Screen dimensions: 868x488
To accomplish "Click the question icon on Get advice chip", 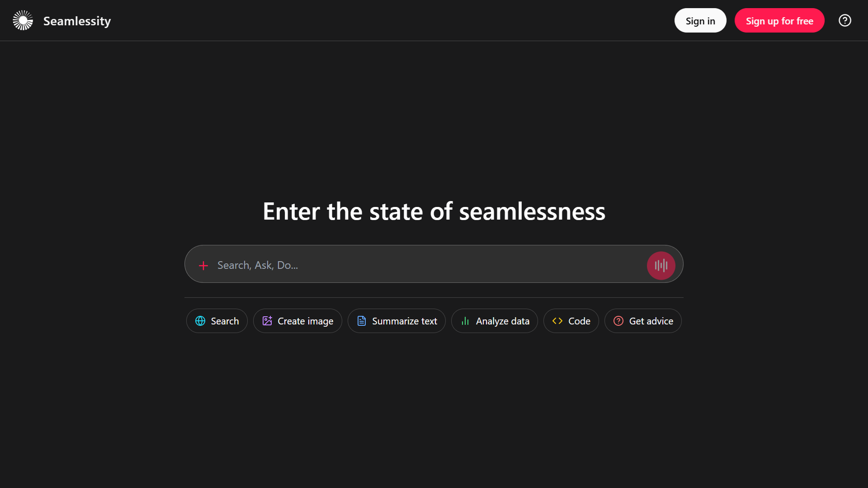I will (618, 321).
